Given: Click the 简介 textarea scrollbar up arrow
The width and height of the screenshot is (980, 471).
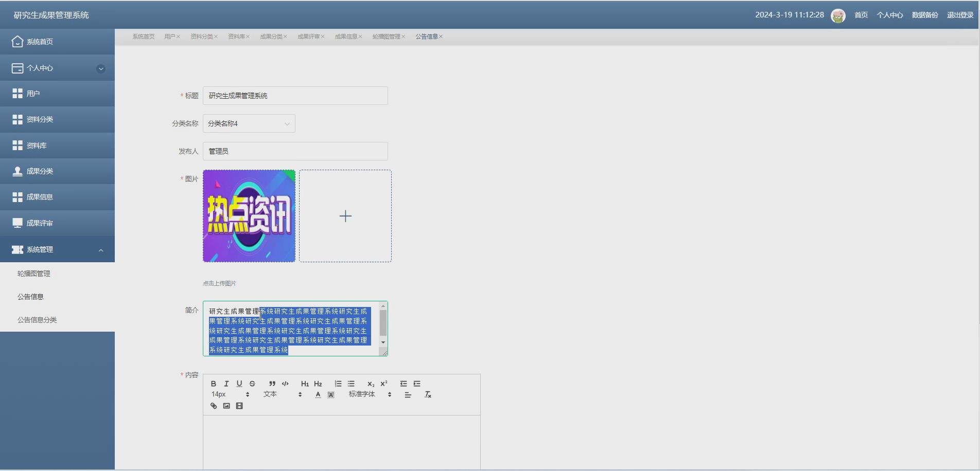Looking at the screenshot, I should coord(383,306).
